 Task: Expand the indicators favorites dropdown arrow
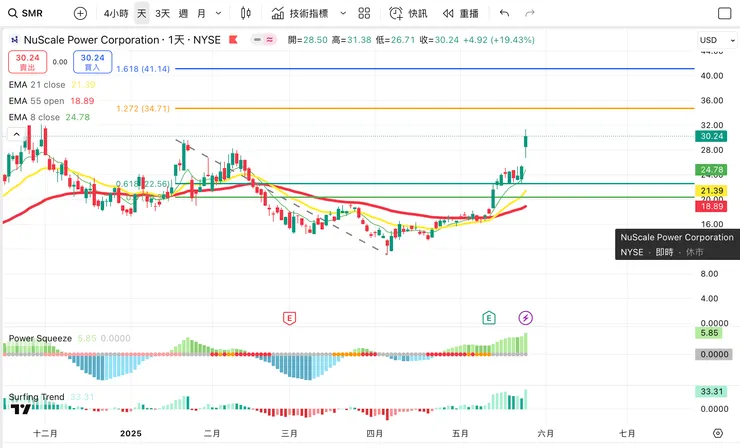[x=343, y=13]
